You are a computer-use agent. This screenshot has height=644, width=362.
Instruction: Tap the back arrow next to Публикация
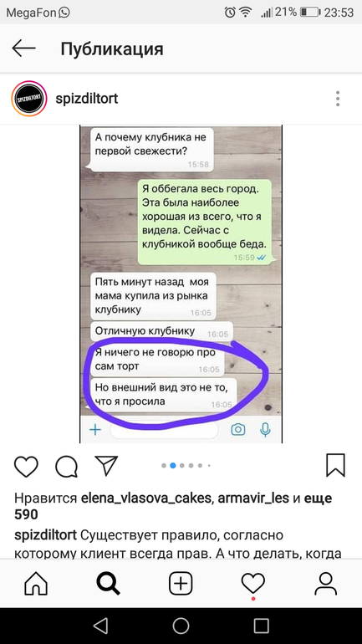click(23, 49)
